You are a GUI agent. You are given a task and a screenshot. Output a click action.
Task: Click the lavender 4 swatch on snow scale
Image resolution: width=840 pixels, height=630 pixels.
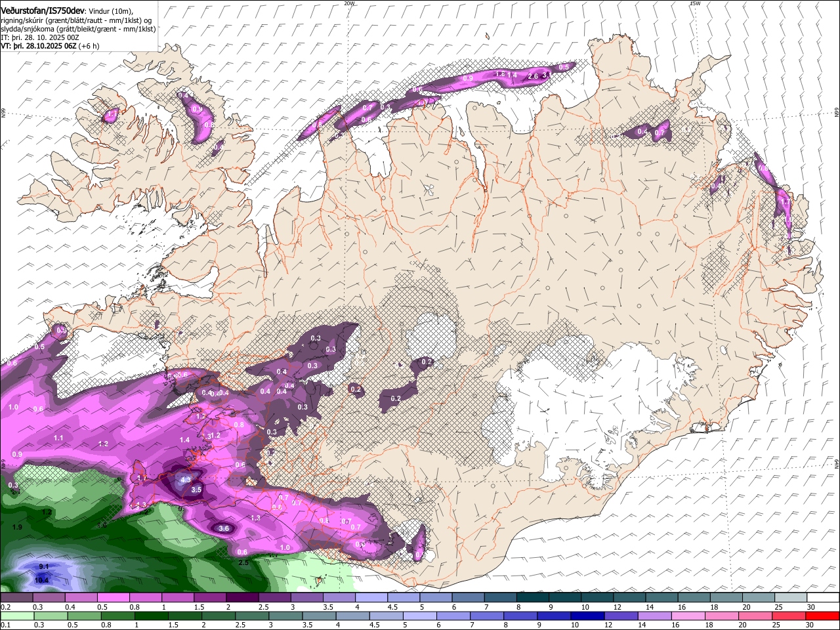pyautogui.click(x=371, y=598)
